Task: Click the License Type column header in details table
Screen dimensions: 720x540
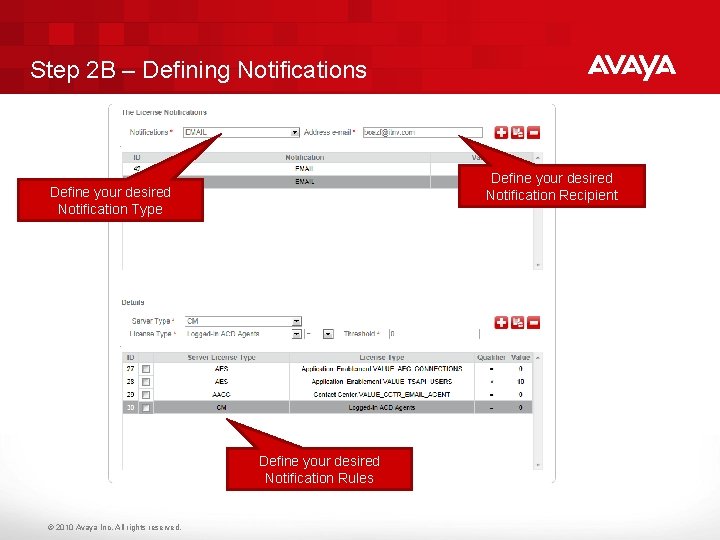Action: [382, 357]
